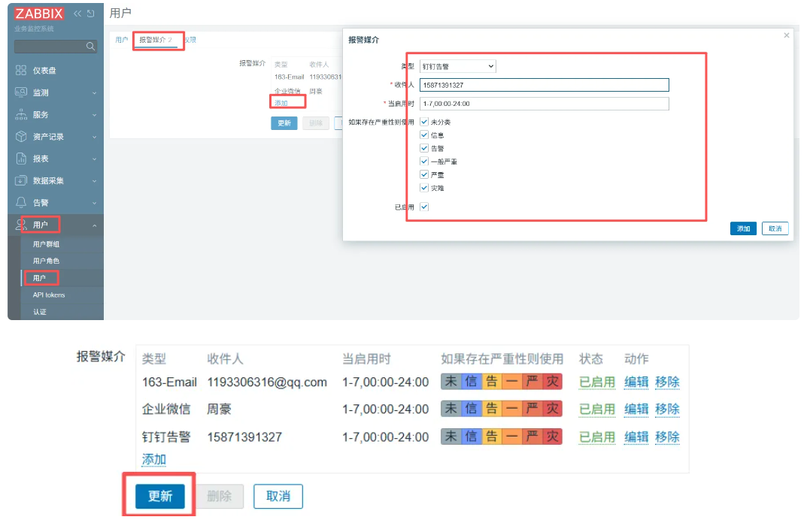
Task: Click the data collection (数据采集) icon
Action: pos(21,180)
